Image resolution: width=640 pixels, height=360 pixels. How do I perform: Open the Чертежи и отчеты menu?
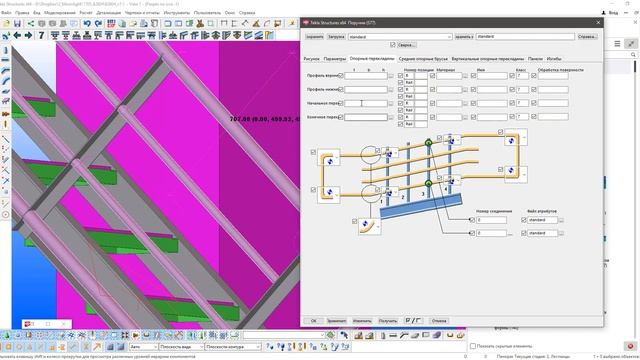[142, 13]
